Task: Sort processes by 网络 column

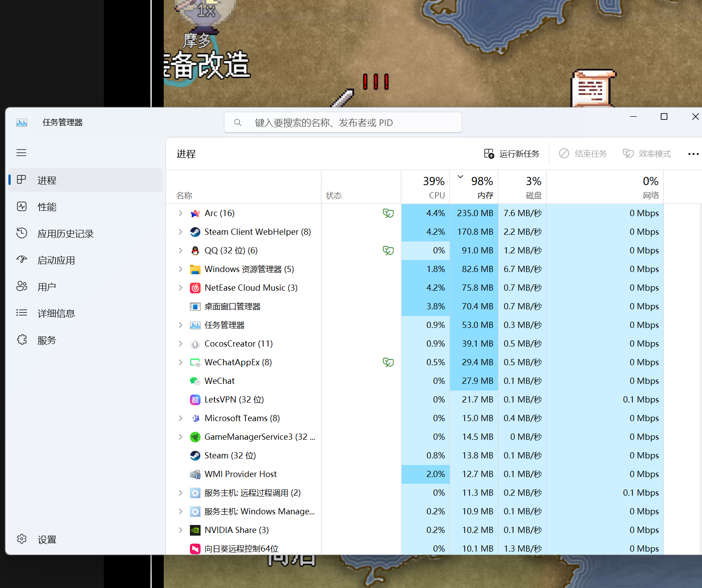Action: [605, 187]
